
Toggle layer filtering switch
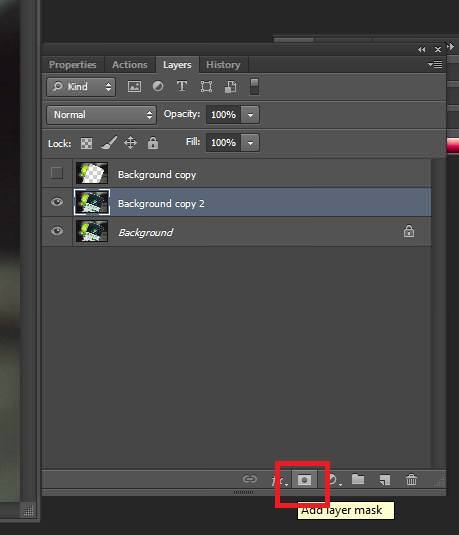tap(254, 86)
